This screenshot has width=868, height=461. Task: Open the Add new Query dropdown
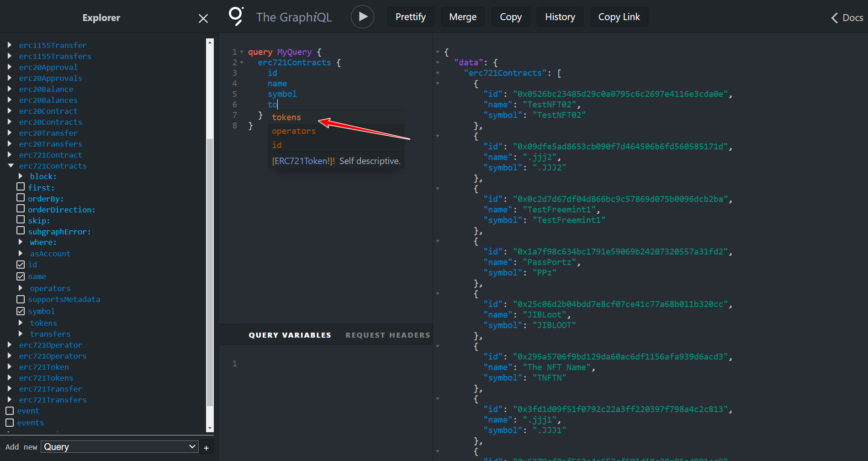tap(120, 447)
